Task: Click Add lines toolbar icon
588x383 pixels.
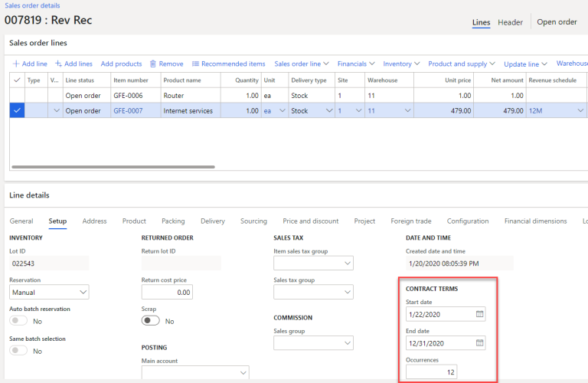Action: point(58,64)
